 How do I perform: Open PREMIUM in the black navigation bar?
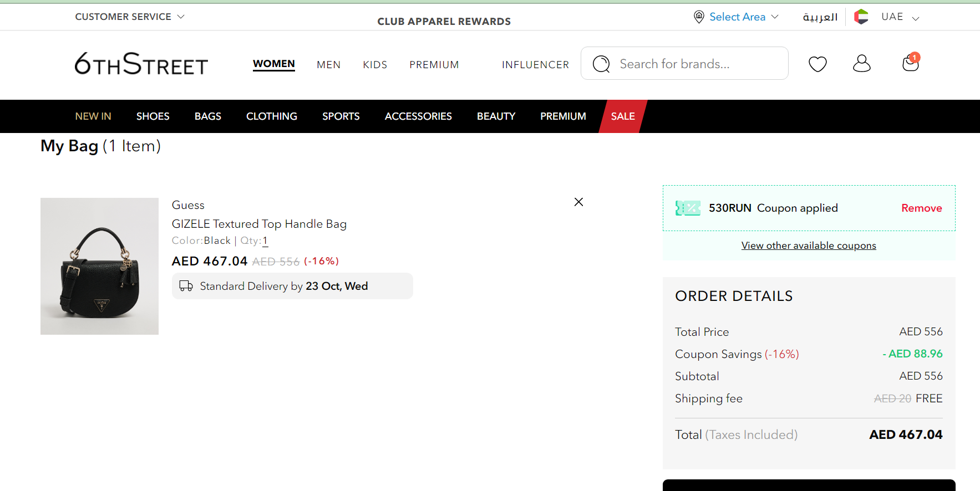[x=563, y=116]
